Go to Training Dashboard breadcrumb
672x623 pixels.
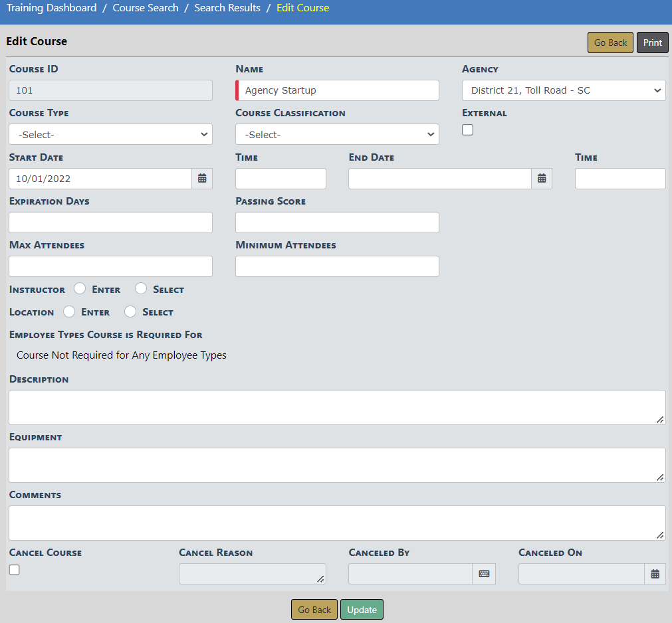tap(52, 8)
